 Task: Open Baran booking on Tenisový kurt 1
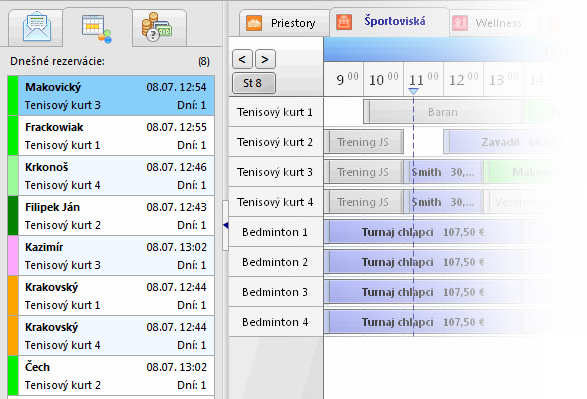pyautogui.click(x=443, y=112)
